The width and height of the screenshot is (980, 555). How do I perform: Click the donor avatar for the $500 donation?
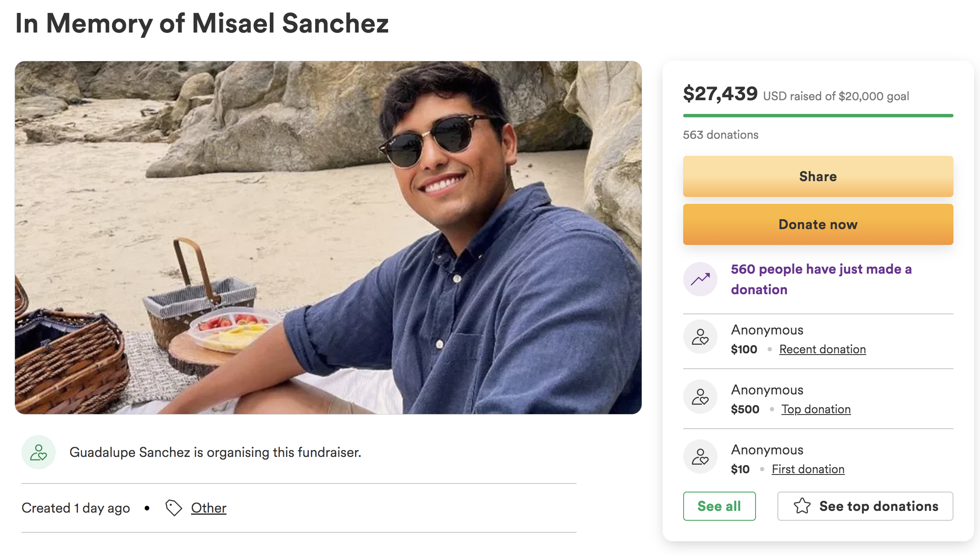(x=700, y=397)
